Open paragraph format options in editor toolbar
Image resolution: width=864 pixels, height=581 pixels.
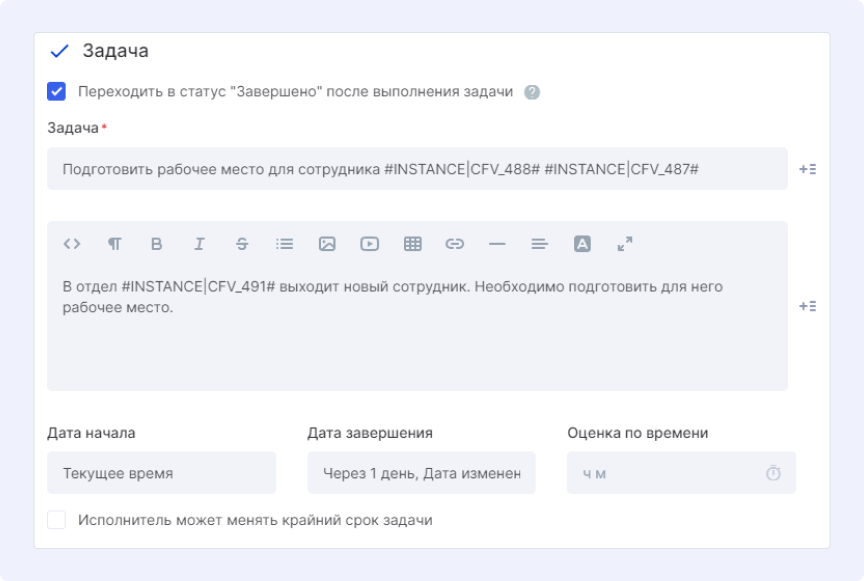(114, 243)
